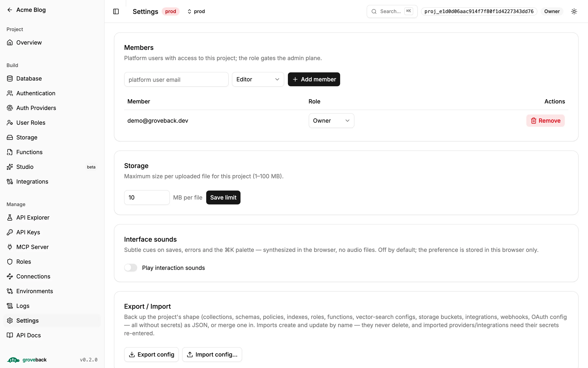Image resolution: width=588 pixels, height=368 pixels.
Task: Click the Owner badge in the header
Action: pos(552,11)
